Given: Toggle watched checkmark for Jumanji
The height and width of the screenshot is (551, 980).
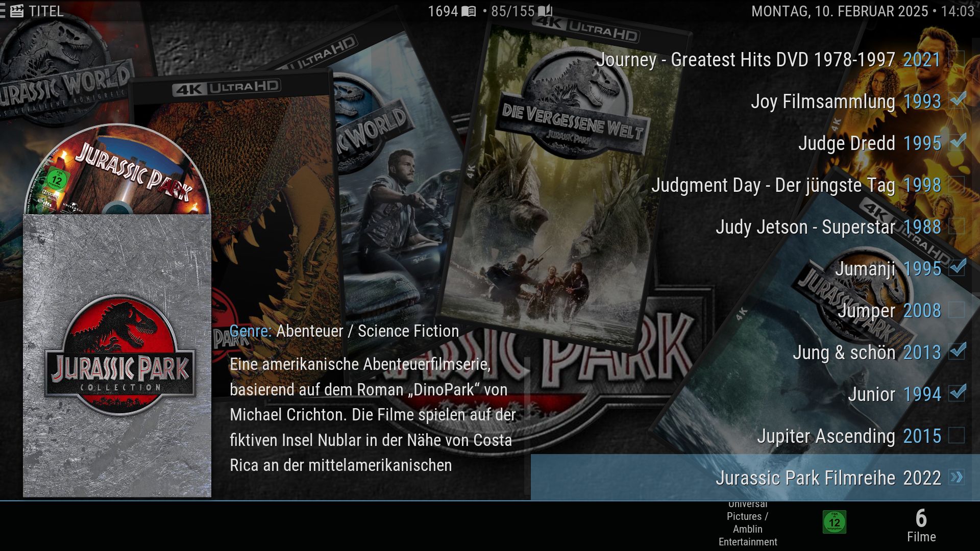Looking at the screenshot, I should point(957,267).
